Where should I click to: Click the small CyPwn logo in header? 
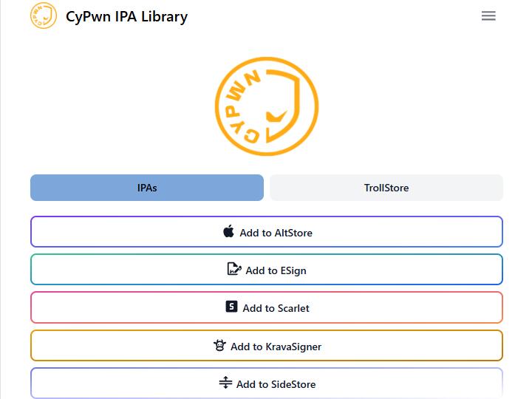[44, 16]
